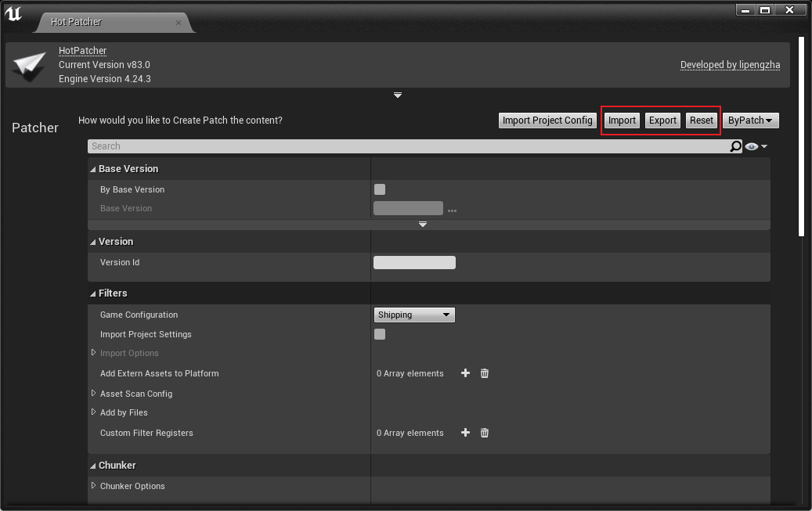This screenshot has height=511, width=812.
Task: Click the Import Project Config button
Action: [x=547, y=121]
